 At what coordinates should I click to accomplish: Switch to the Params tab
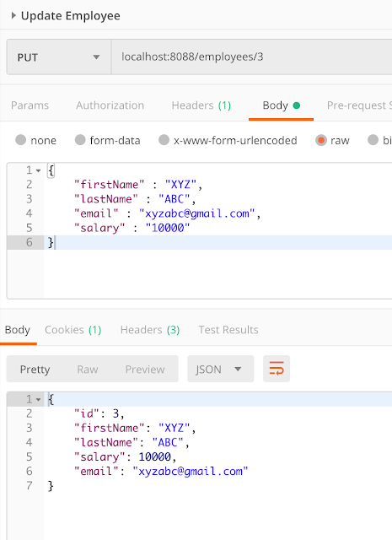(x=30, y=105)
